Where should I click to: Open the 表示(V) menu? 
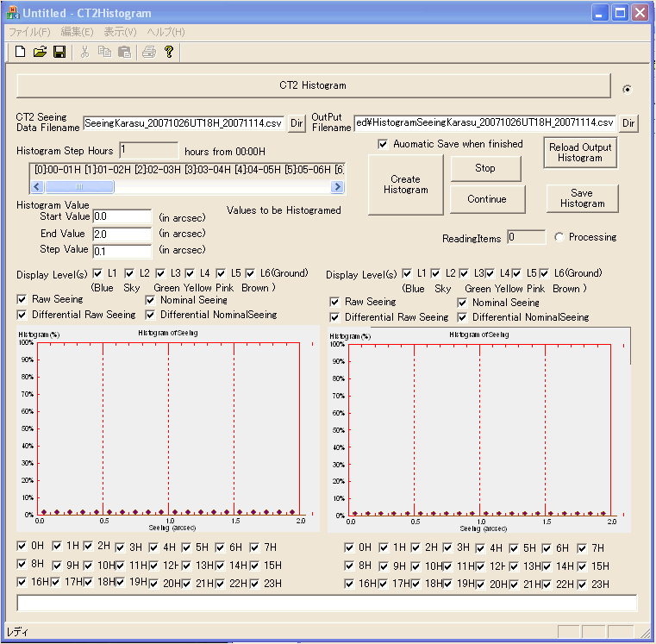(x=120, y=32)
